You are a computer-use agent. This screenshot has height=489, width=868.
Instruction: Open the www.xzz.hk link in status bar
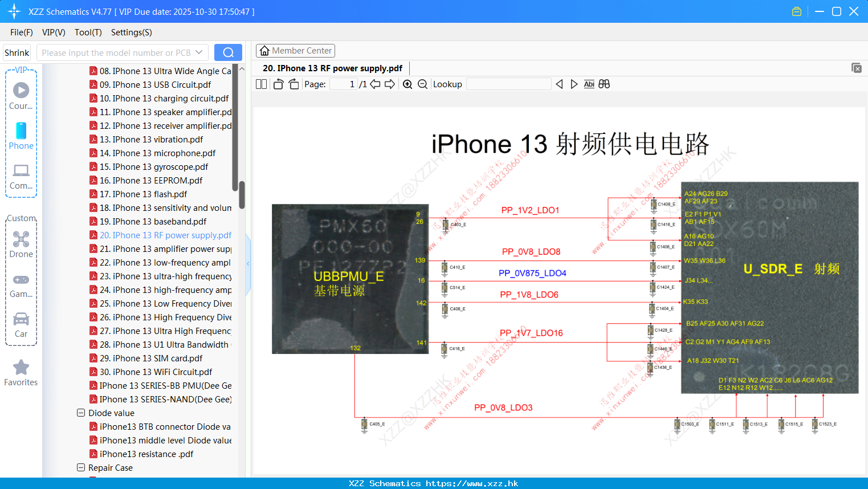pyautogui.click(x=472, y=483)
